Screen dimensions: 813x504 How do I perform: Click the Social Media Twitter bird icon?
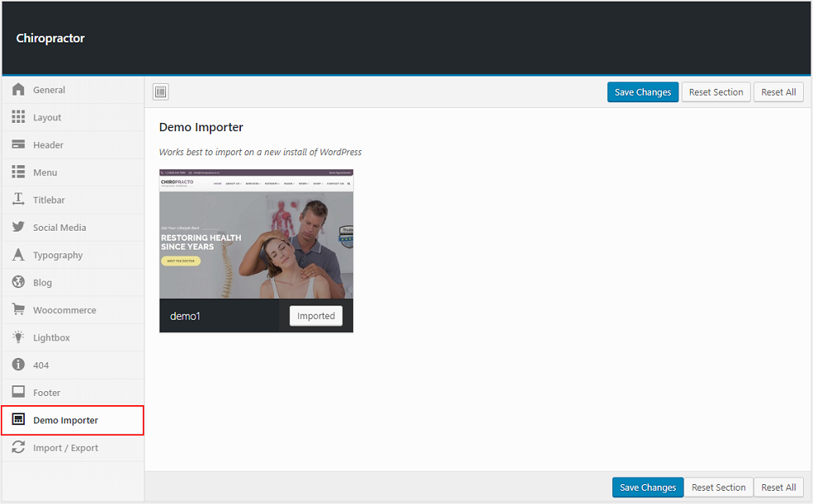click(x=18, y=228)
